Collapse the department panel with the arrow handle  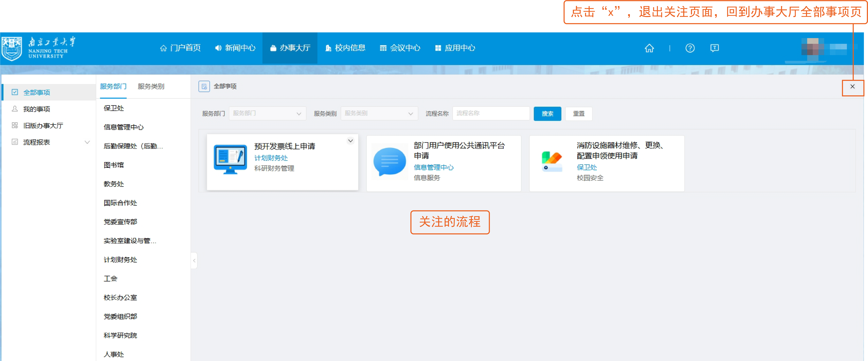click(x=194, y=261)
